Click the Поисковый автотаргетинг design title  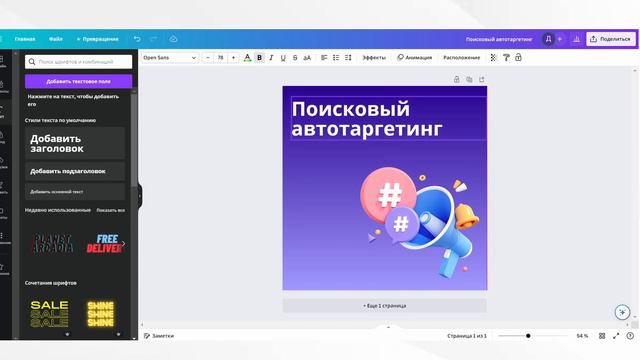click(499, 39)
